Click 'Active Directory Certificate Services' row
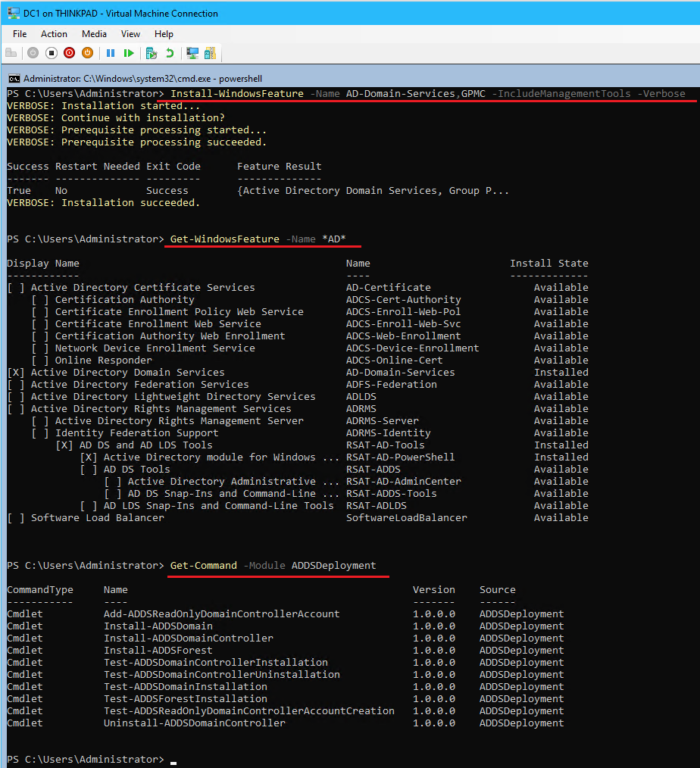 coord(298,288)
